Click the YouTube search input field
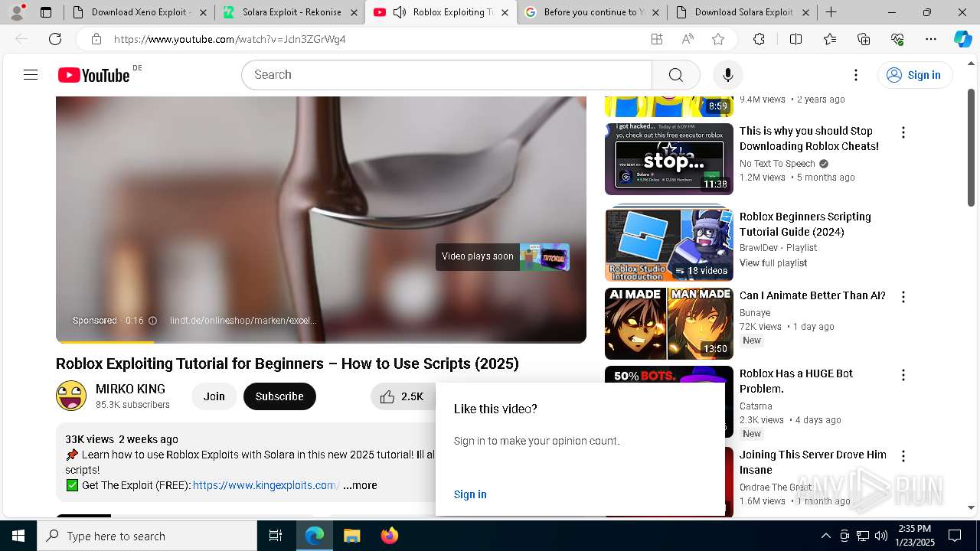Image resolution: width=980 pixels, height=551 pixels. pos(446,75)
